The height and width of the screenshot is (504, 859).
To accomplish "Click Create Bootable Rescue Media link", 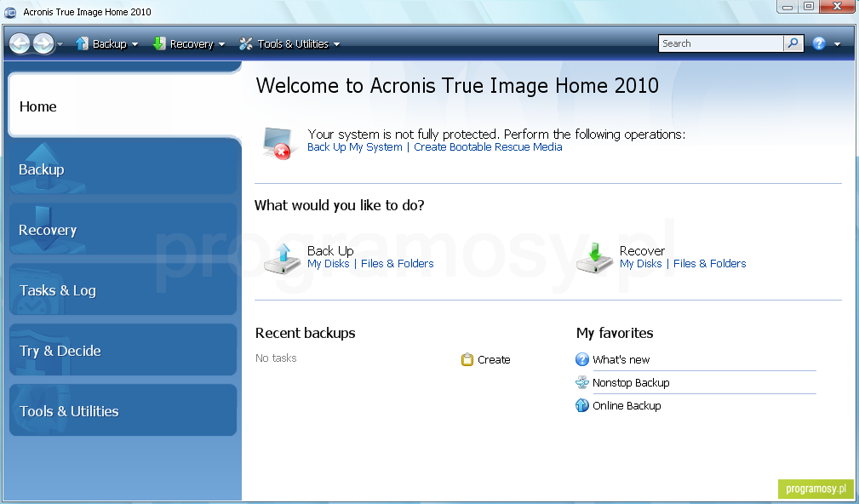I will click(488, 146).
